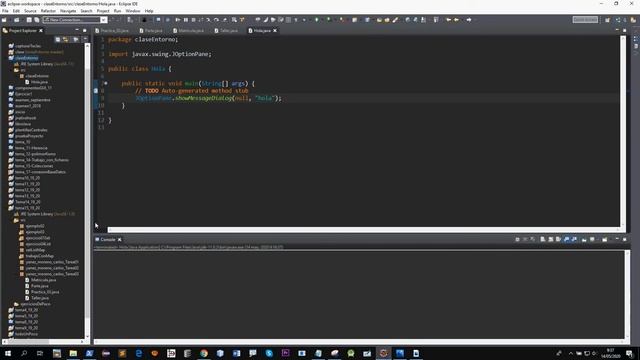640x360 pixels.
Task: Open the Navigate menu
Action: (68, 11)
